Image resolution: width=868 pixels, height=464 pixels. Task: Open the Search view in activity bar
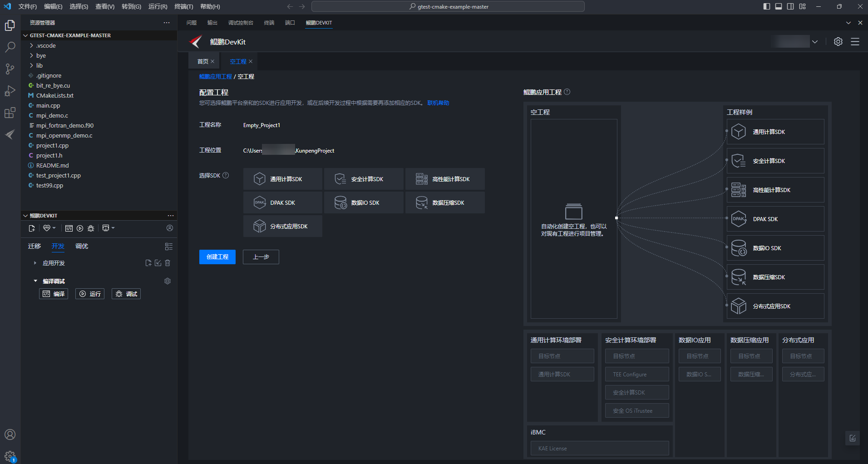[10, 47]
